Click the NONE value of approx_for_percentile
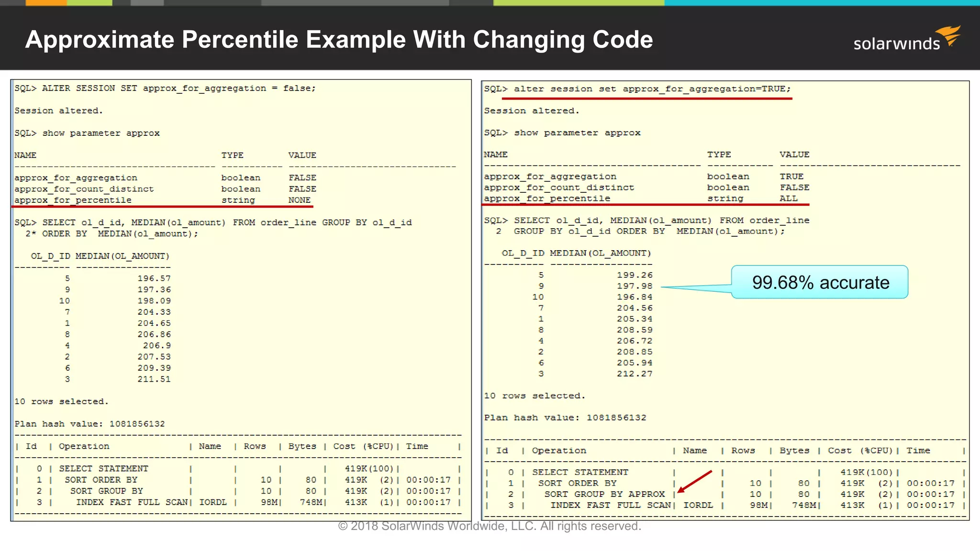Screen dimensions: 980x551 click(300, 200)
